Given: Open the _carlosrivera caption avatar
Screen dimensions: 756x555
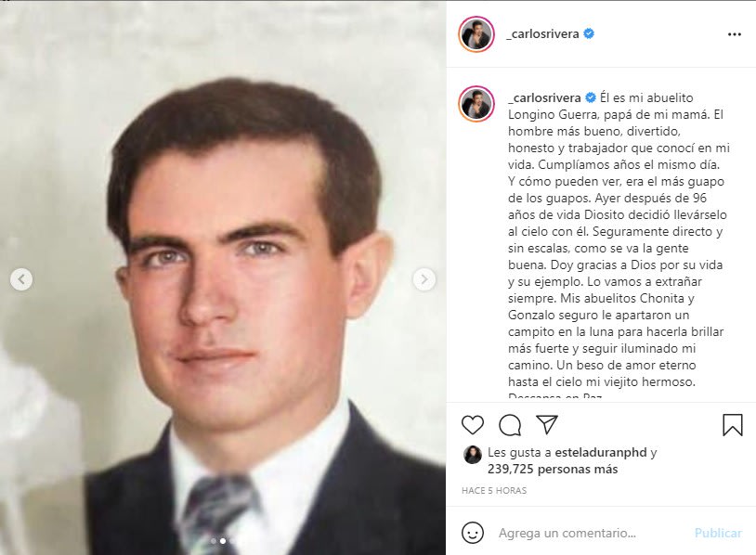Looking at the screenshot, I should pos(476,104).
